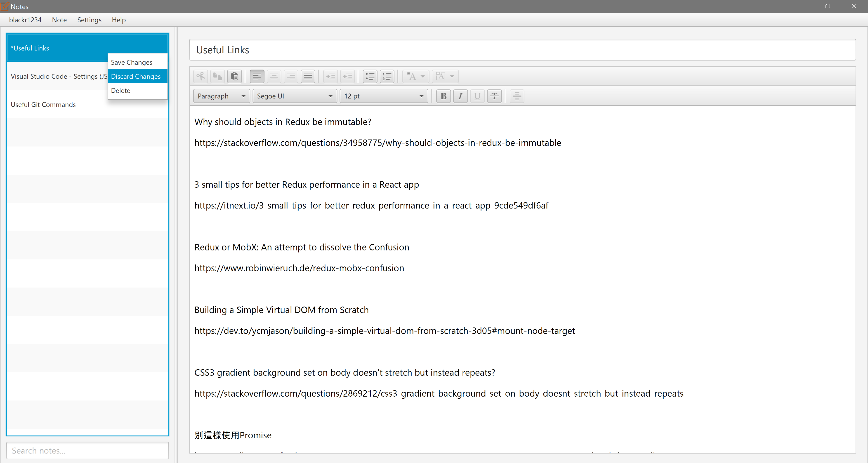Viewport: 868px width, 463px height.
Task: Click the stackoverflow redux-be-immutable URL text
Action: pos(378,143)
